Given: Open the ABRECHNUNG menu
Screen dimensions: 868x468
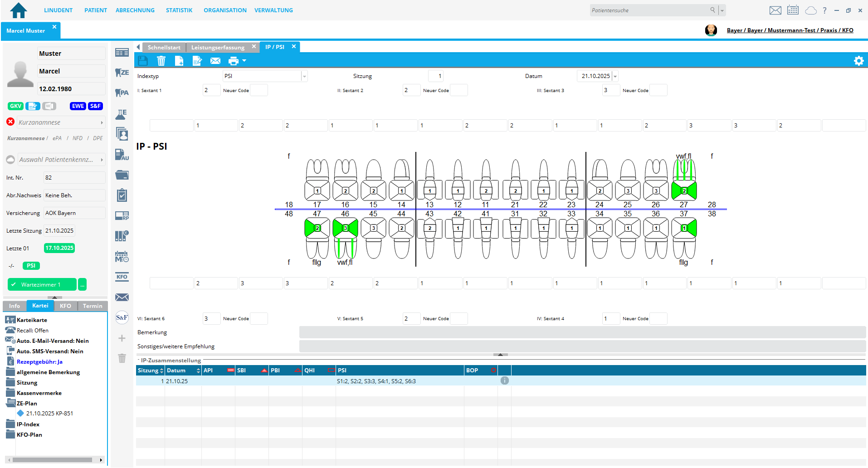Looking at the screenshot, I should (135, 10).
